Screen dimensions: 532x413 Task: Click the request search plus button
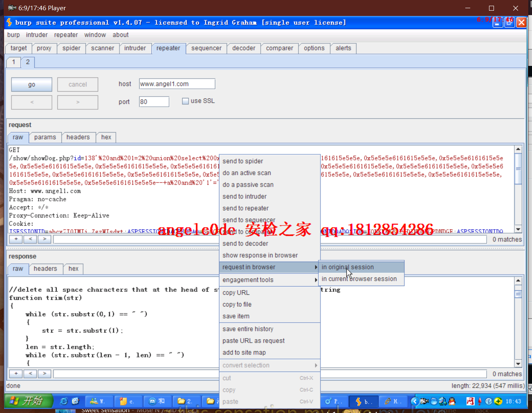(16, 239)
